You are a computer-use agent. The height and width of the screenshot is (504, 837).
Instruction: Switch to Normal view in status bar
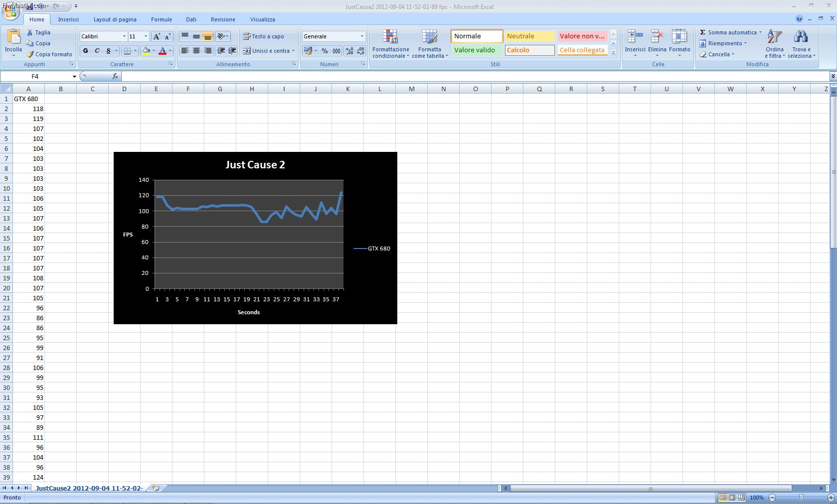(x=722, y=498)
